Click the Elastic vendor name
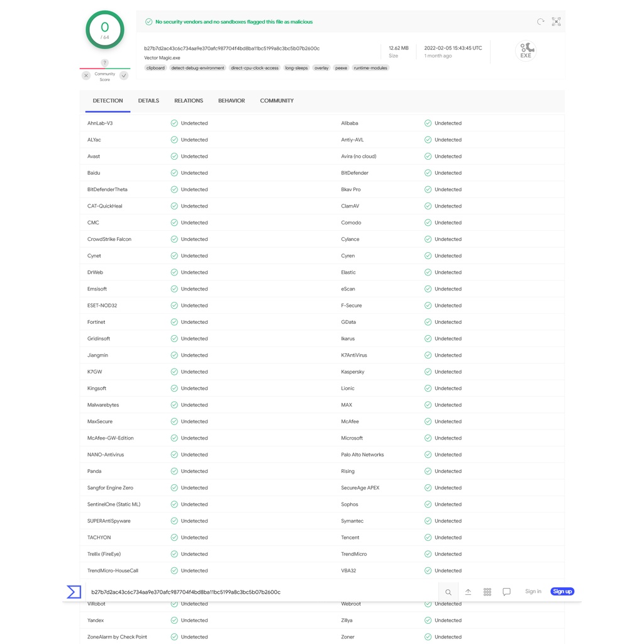644x644 pixels. pyautogui.click(x=348, y=272)
